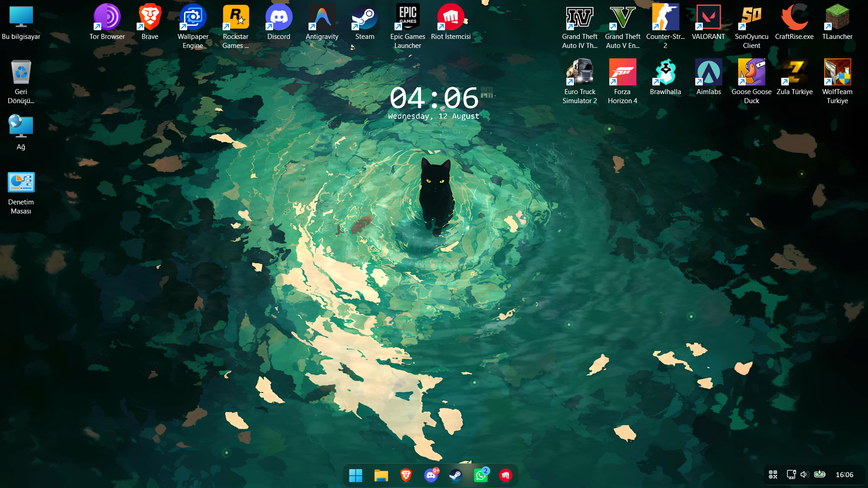Open the Geri Dönüşüm recycle bin icon

pos(21,82)
